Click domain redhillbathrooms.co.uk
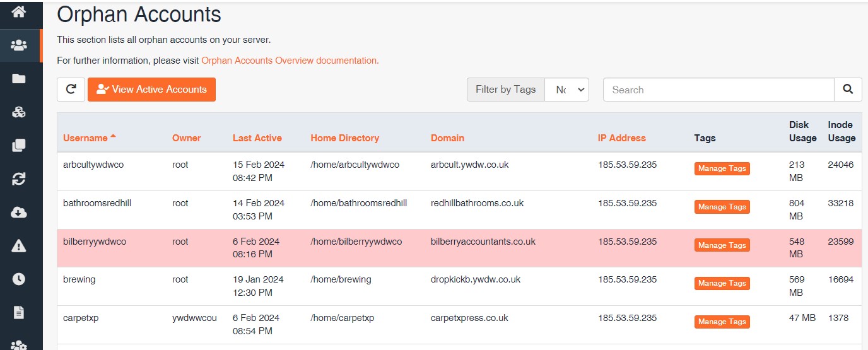The image size is (868, 350). pyautogui.click(x=477, y=203)
